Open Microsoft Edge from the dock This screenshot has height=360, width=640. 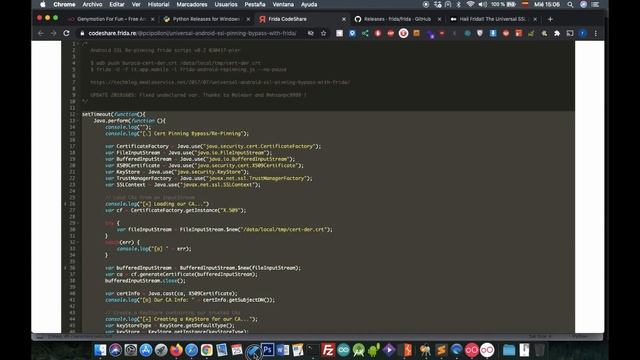(x=456, y=350)
